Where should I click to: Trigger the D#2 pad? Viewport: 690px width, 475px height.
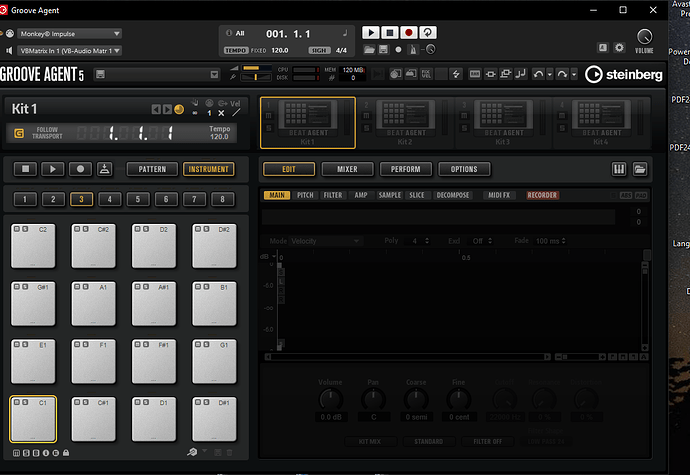(x=214, y=246)
